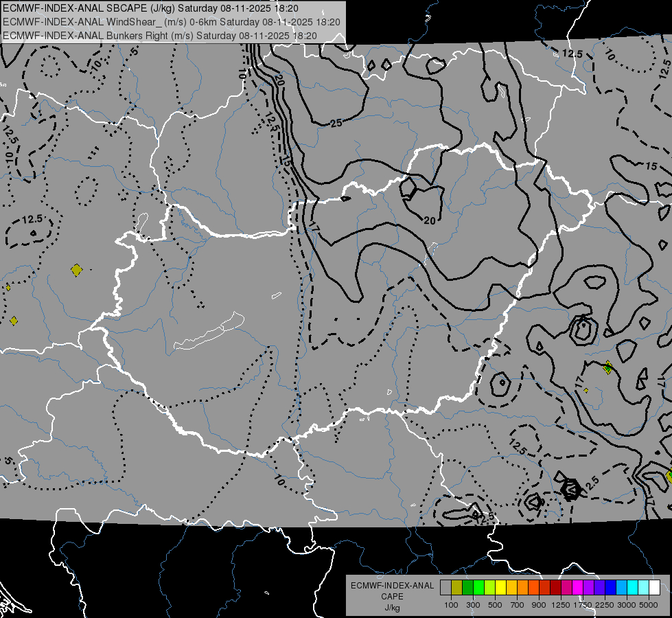This screenshot has height=618, width=672.
Task: Click the CAPE label in bottom legend
Action: click(x=392, y=597)
